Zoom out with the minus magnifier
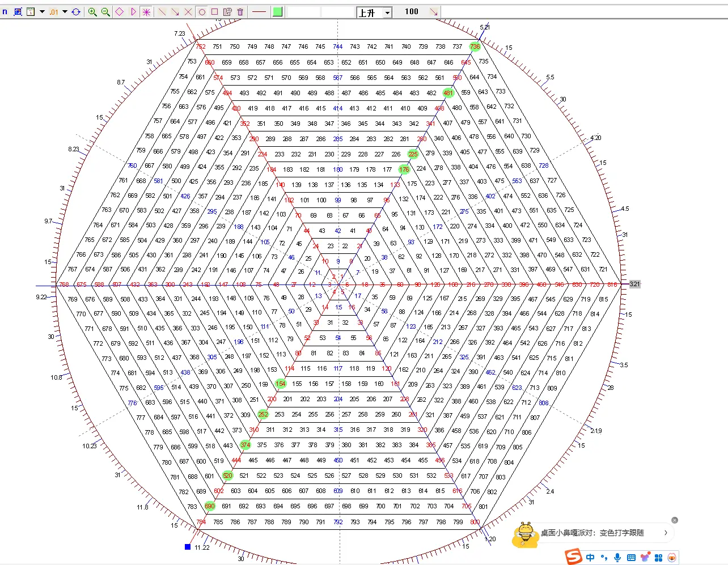728x565 pixels. (105, 11)
